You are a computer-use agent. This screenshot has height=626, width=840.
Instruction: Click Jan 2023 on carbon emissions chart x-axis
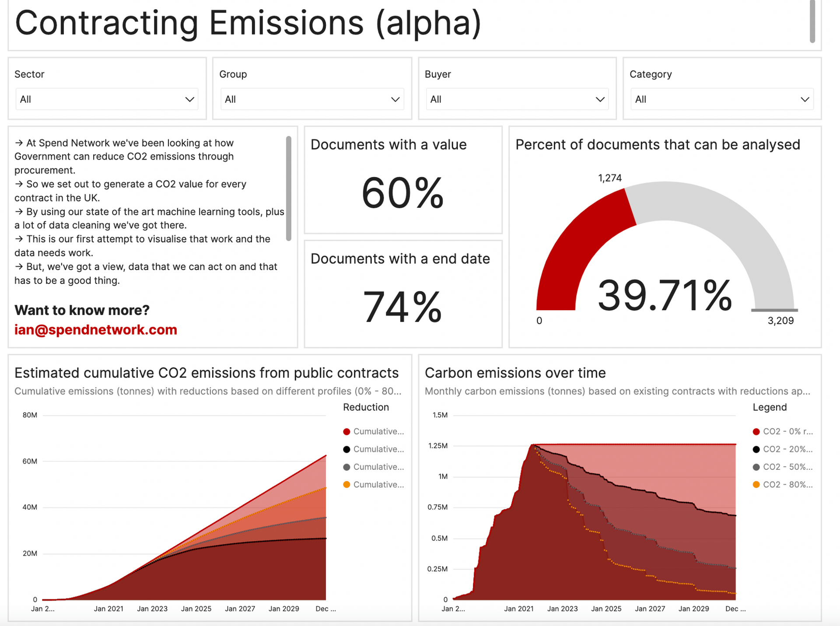click(x=563, y=609)
